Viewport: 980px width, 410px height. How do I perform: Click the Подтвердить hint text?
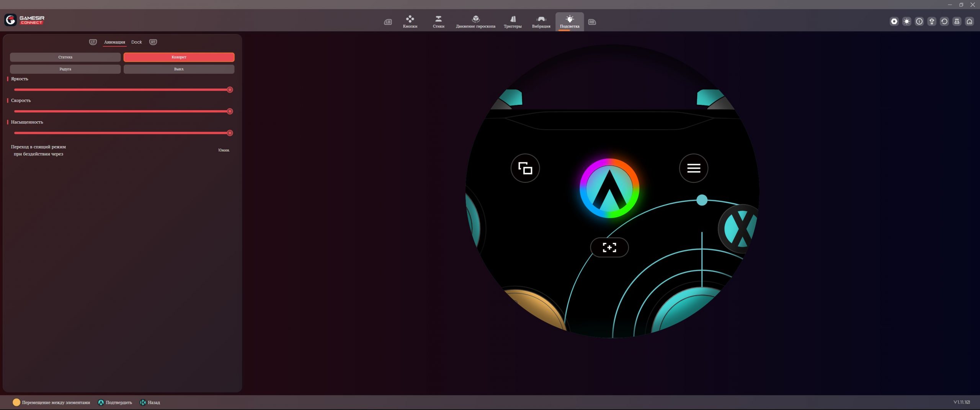[119, 402]
